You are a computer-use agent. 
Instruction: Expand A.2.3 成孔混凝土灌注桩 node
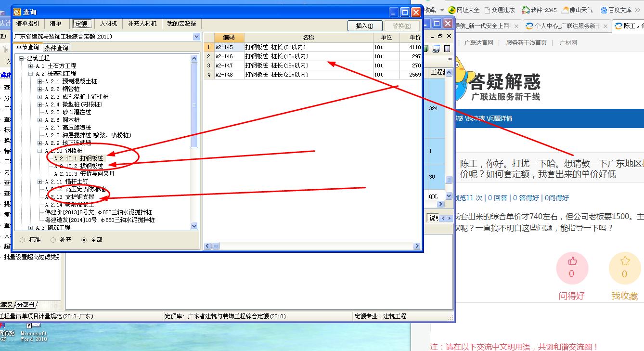point(40,97)
